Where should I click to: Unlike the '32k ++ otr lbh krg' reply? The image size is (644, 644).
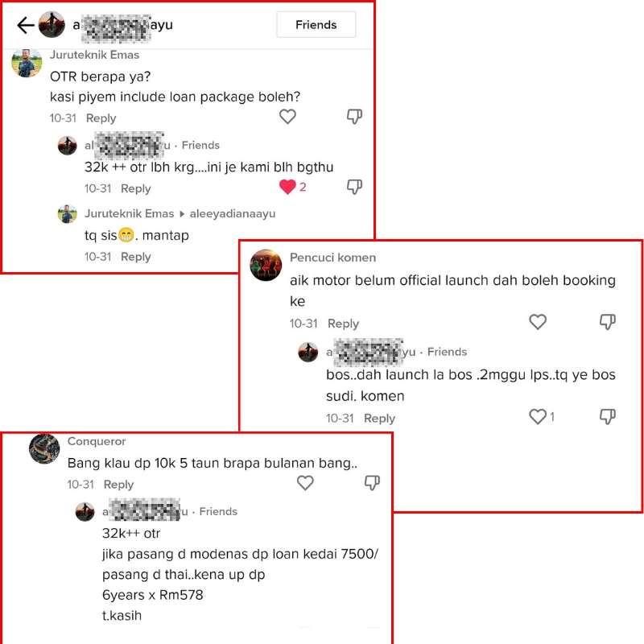[x=287, y=187]
